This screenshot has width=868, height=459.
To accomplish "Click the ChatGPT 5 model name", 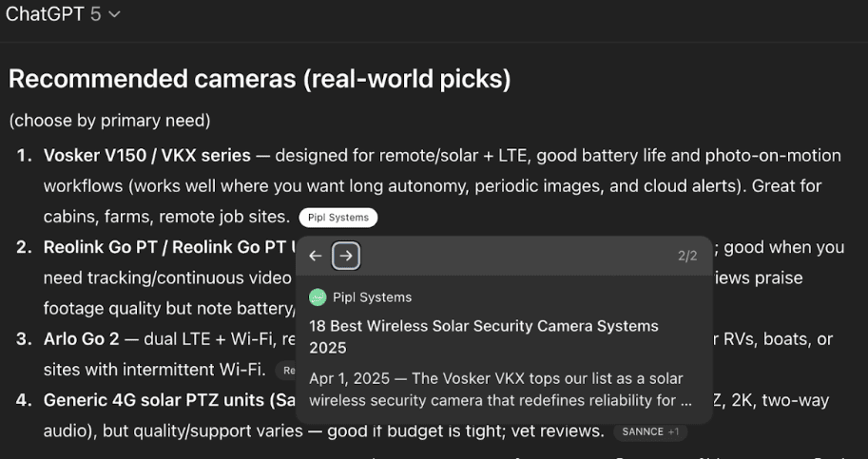I will click(x=53, y=14).
